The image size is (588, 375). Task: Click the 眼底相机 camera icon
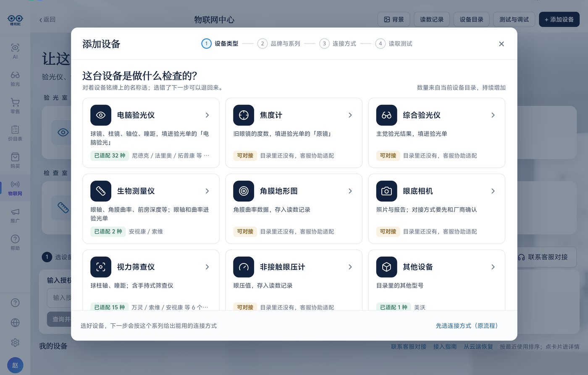(x=386, y=191)
